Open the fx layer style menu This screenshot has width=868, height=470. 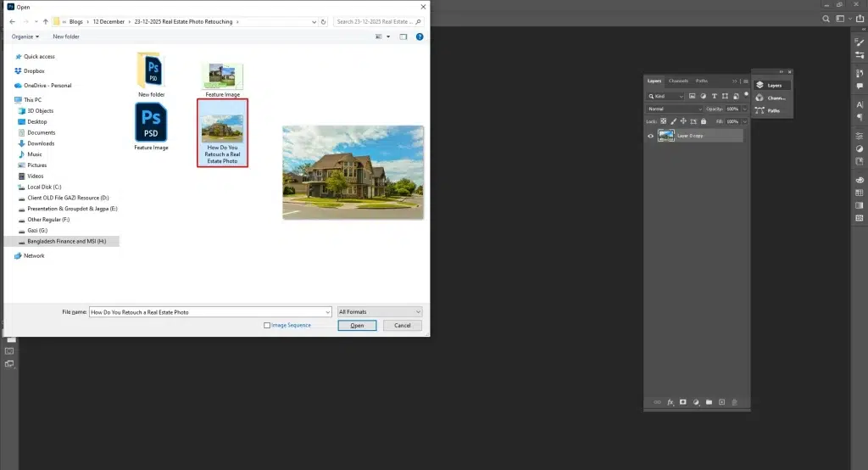point(670,402)
